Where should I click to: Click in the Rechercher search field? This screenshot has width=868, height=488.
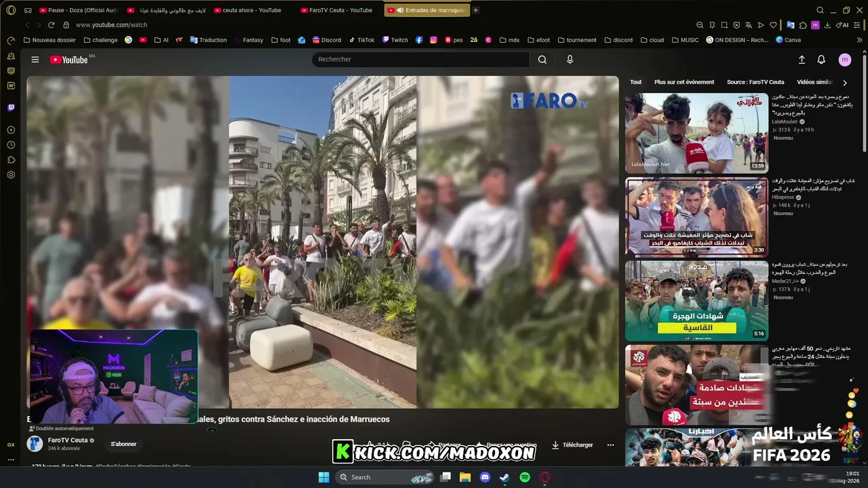420,60
